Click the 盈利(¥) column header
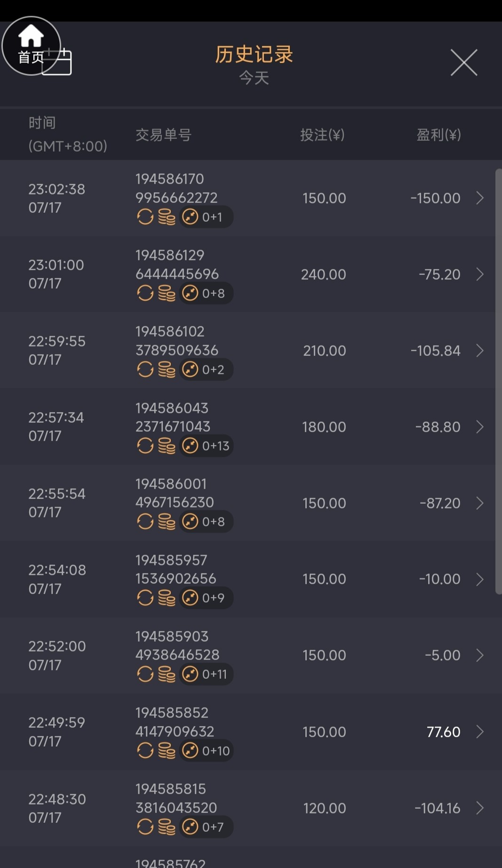This screenshot has width=502, height=868. coord(438,135)
